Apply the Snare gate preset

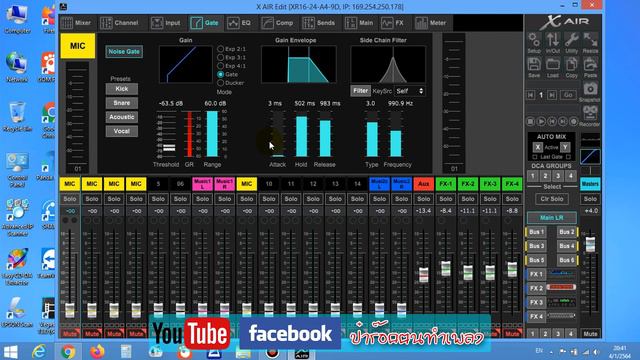122,103
